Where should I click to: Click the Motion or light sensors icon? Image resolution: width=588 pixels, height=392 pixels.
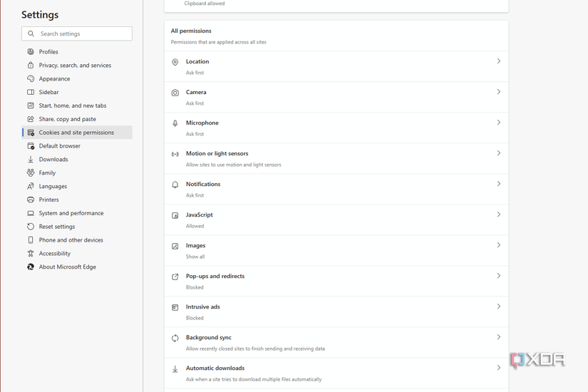pos(175,154)
